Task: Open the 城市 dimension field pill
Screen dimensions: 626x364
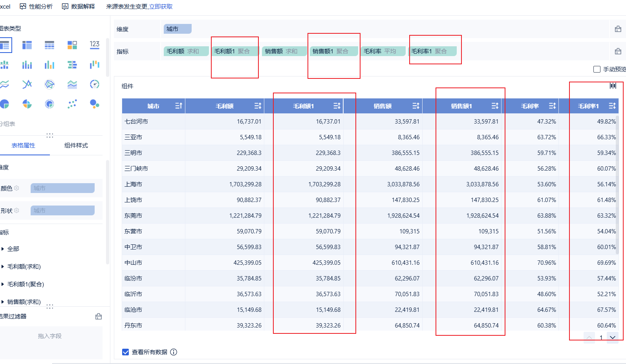Action: click(178, 29)
